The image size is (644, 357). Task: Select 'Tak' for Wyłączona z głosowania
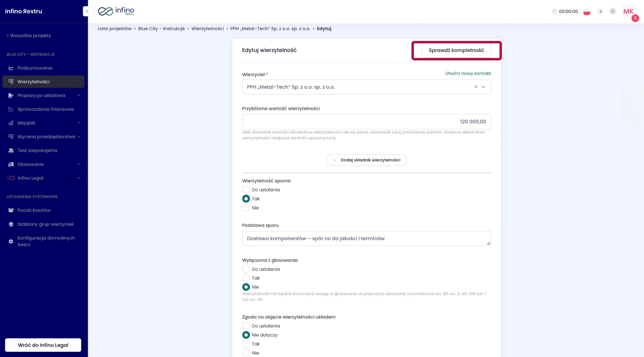246,278
